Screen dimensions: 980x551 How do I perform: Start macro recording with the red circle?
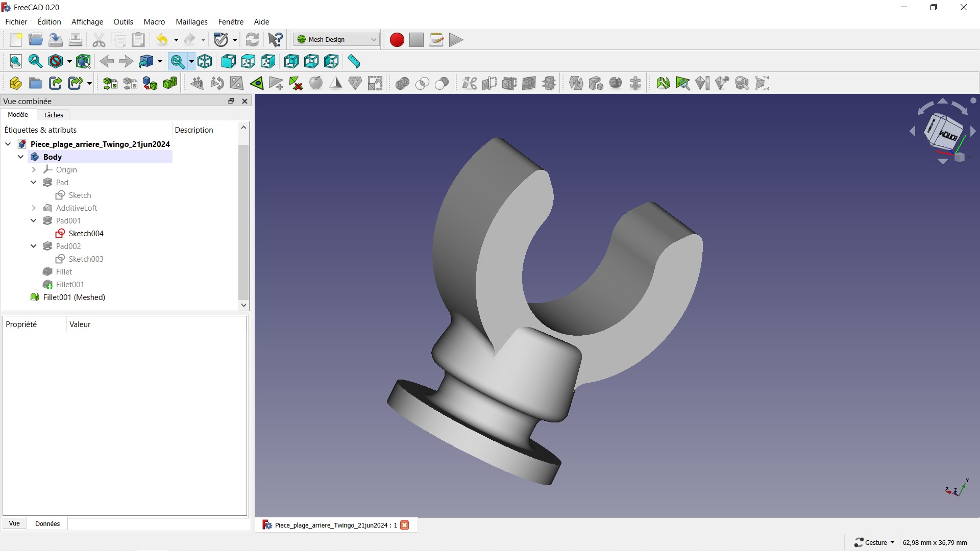[x=397, y=40]
